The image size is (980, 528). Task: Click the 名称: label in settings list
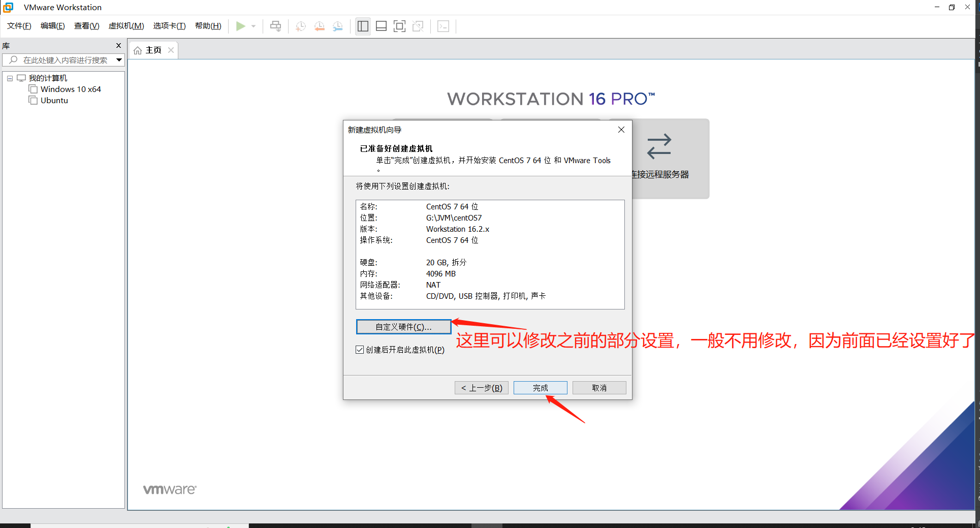[369, 207]
